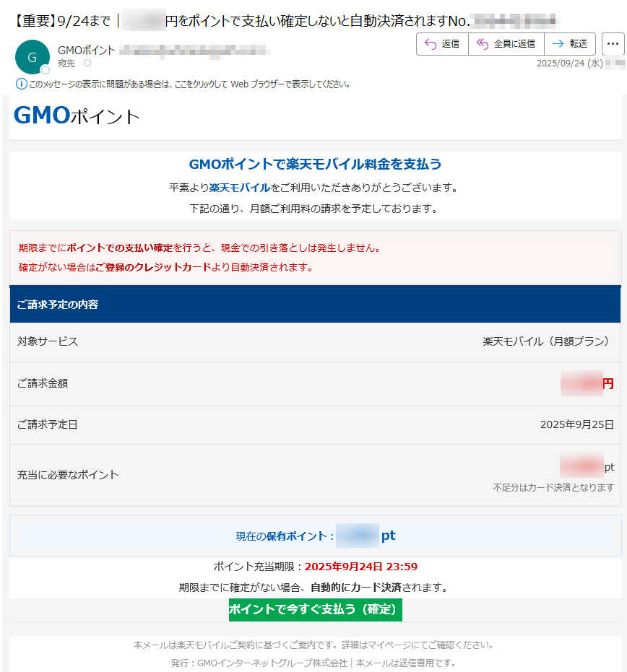Click the 返信 (Reply) button
Screen dimensions: 627x672
[x=442, y=44]
